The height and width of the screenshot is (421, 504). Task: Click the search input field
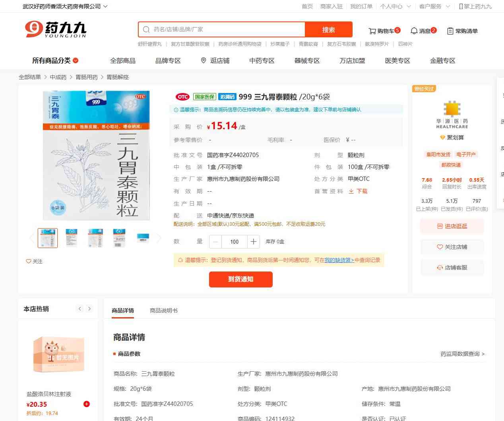[222, 29]
